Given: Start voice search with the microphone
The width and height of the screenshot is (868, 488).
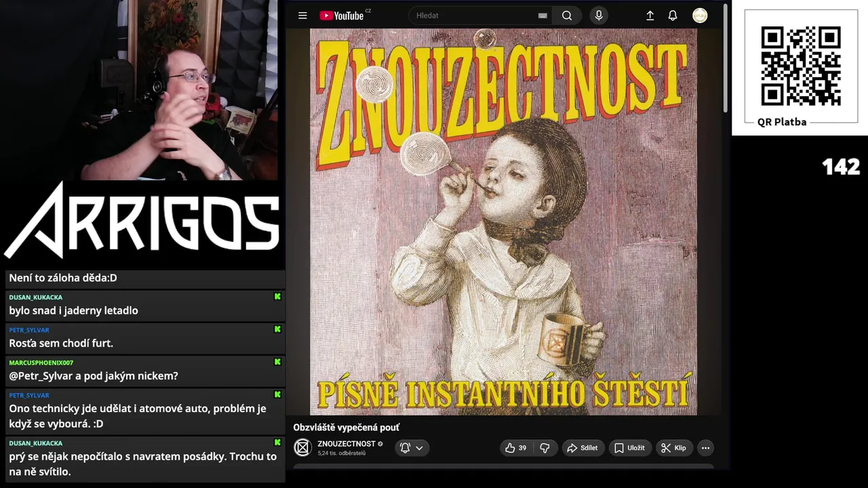Looking at the screenshot, I should pos(598,16).
